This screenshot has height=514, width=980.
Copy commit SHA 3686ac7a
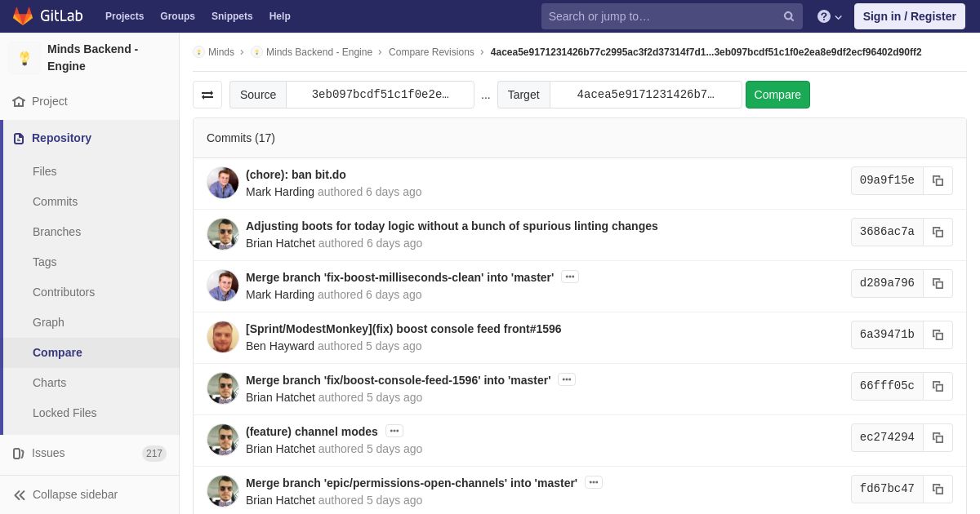[938, 232]
